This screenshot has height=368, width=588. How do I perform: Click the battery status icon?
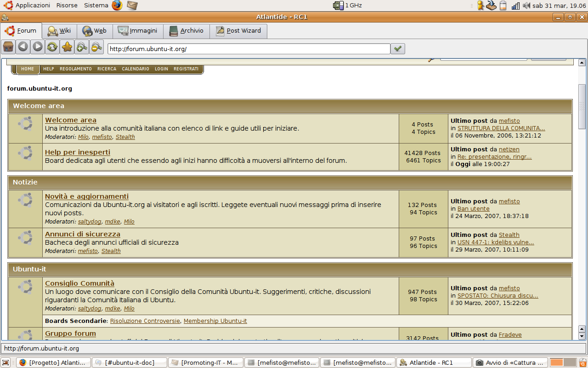(503, 6)
